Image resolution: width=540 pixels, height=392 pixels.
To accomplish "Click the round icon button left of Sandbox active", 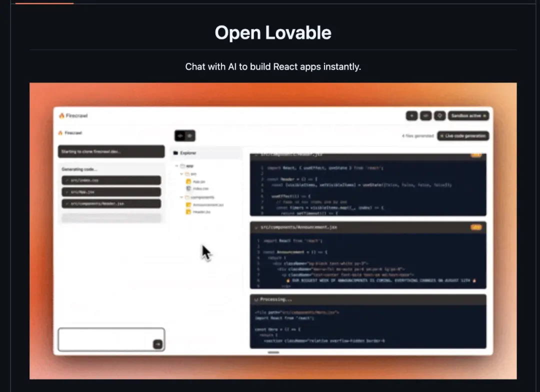I will (440, 115).
